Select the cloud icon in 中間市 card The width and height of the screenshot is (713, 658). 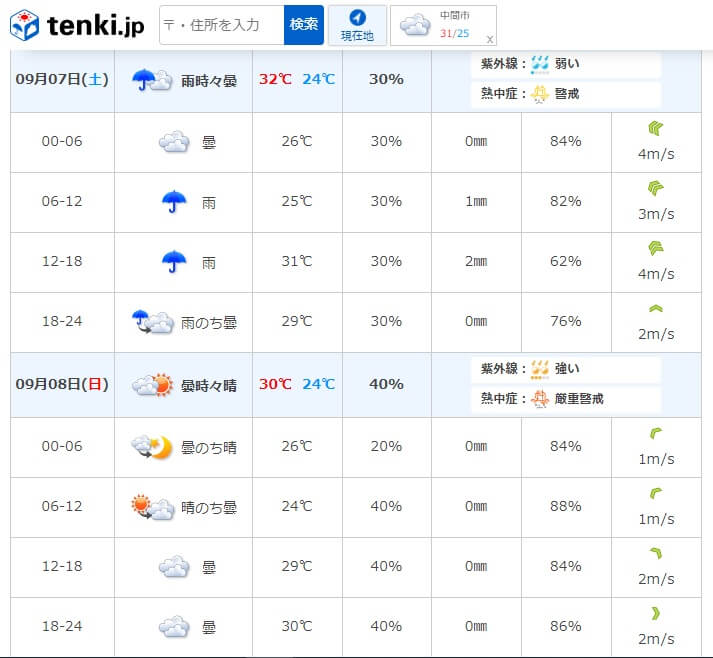415,25
